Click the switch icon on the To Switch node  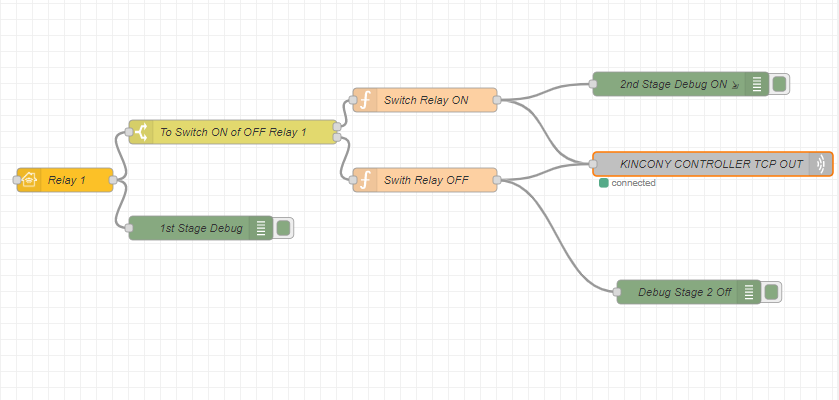click(142, 132)
